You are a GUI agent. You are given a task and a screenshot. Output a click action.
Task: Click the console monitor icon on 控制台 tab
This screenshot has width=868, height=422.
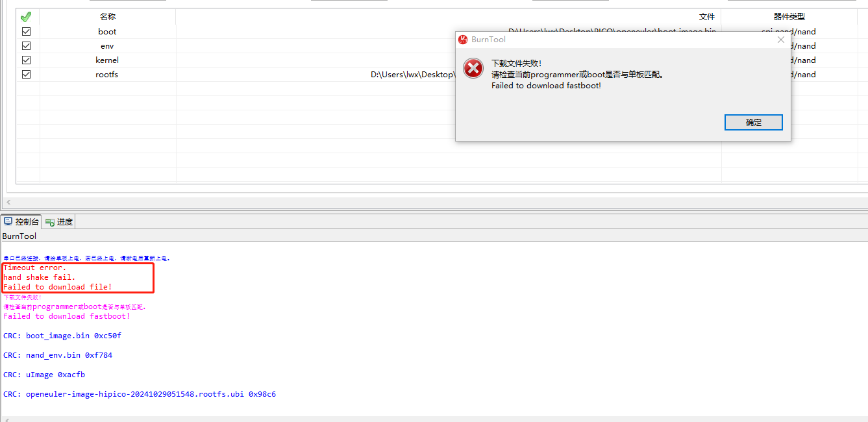tap(8, 221)
